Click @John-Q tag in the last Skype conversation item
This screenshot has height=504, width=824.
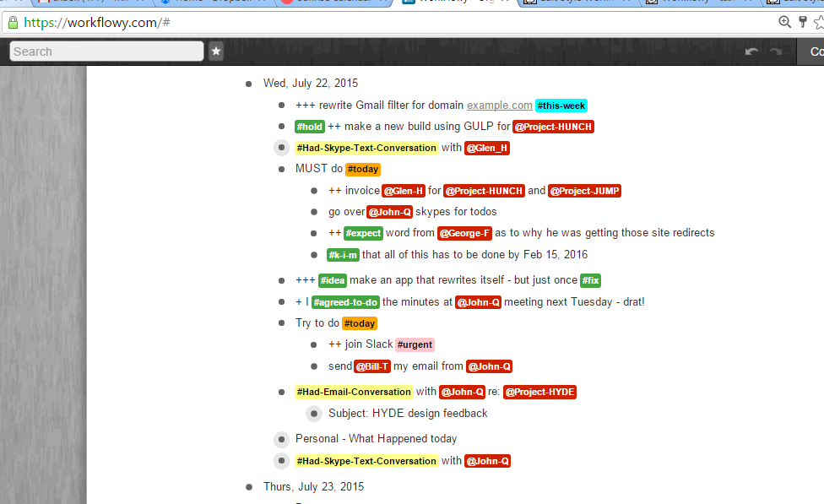click(488, 462)
